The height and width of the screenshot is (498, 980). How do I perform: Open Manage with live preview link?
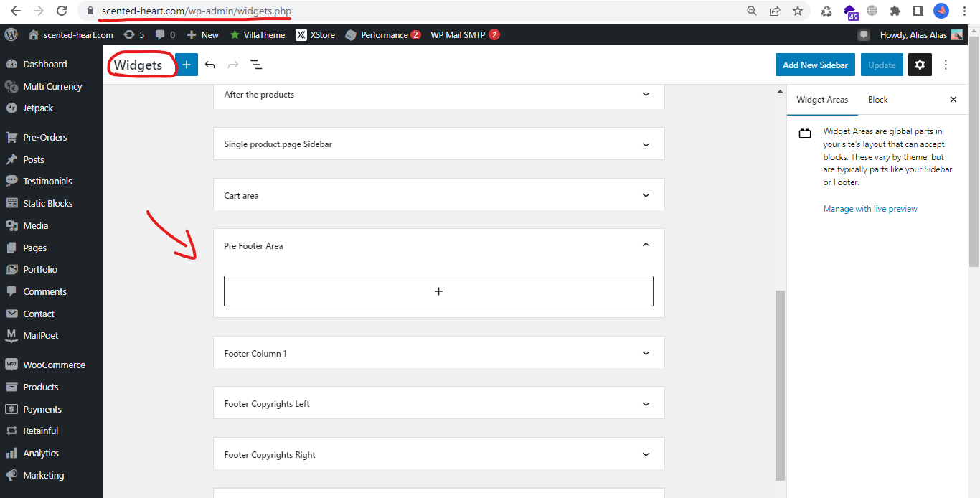[870, 209]
